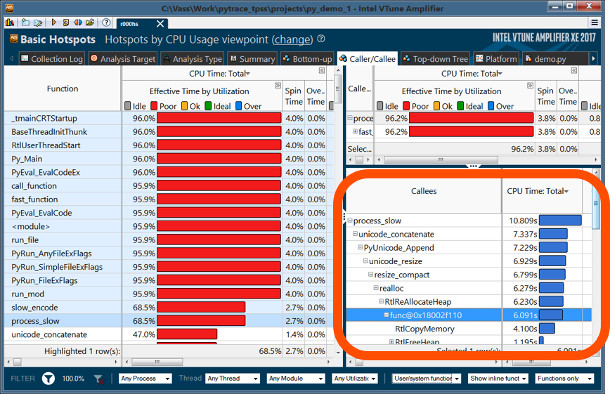Select the Caller/Callee tab
610x394 pixels.
pos(367,59)
